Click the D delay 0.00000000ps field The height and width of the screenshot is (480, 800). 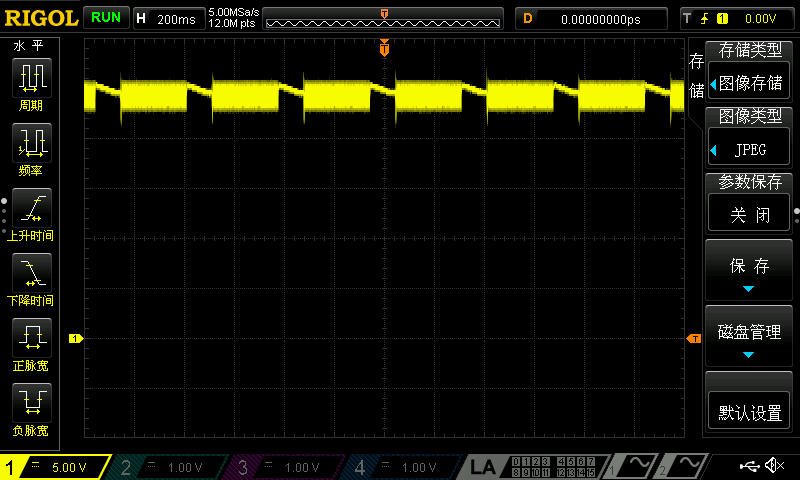tap(591, 19)
